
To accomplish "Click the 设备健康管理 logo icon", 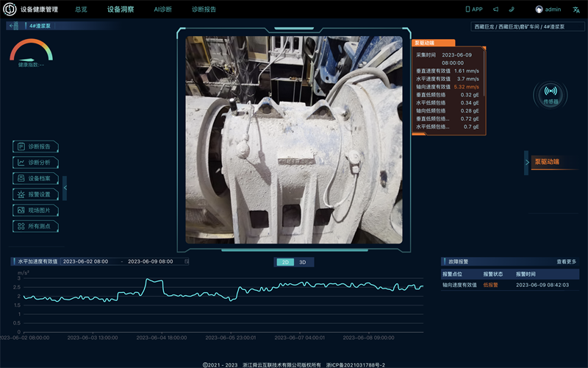I will 10,10.
